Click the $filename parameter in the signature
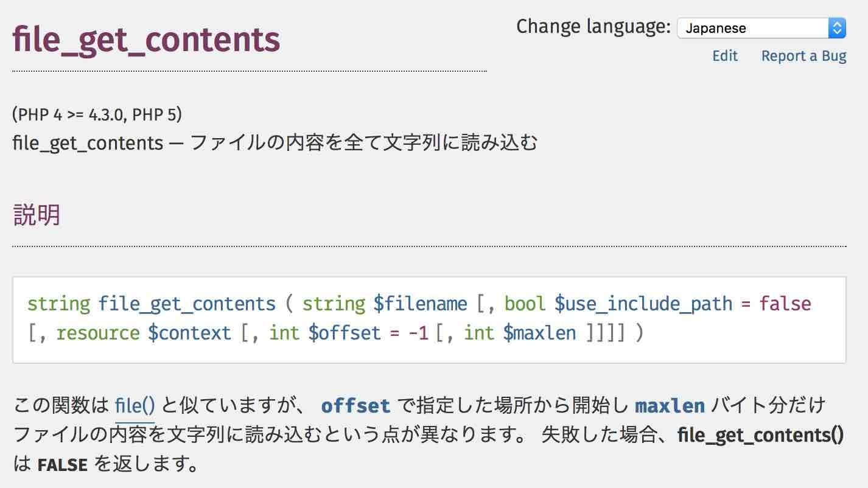Viewport: 868px width, 488px height. [420, 304]
